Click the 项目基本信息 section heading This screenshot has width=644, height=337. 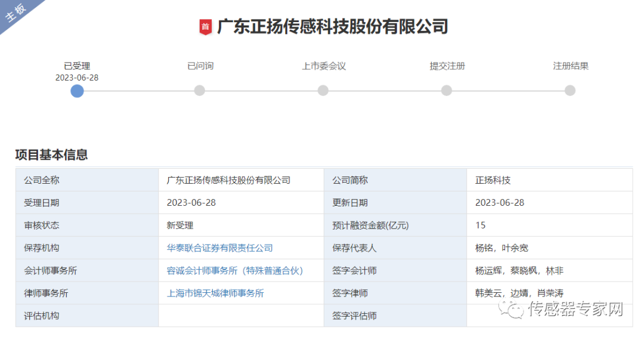51,154
